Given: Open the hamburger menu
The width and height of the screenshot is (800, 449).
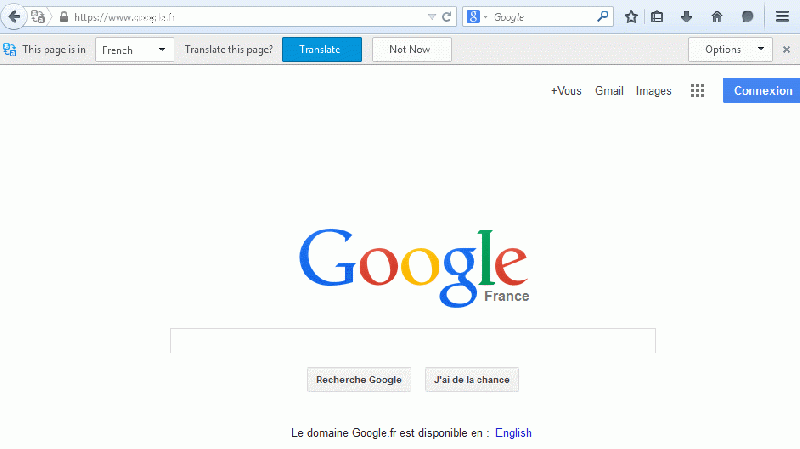Looking at the screenshot, I should pos(782,17).
